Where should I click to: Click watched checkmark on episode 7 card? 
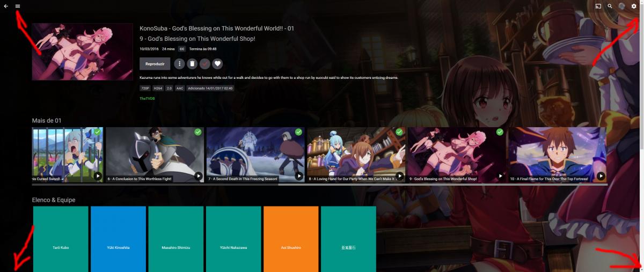point(298,132)
